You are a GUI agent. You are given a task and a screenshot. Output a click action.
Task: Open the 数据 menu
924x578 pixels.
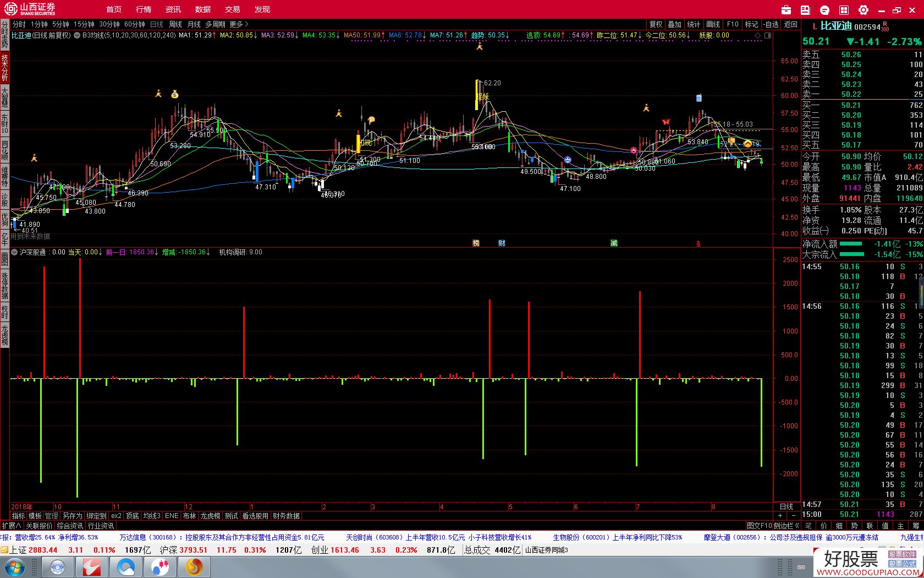click(x=203, y=9)
